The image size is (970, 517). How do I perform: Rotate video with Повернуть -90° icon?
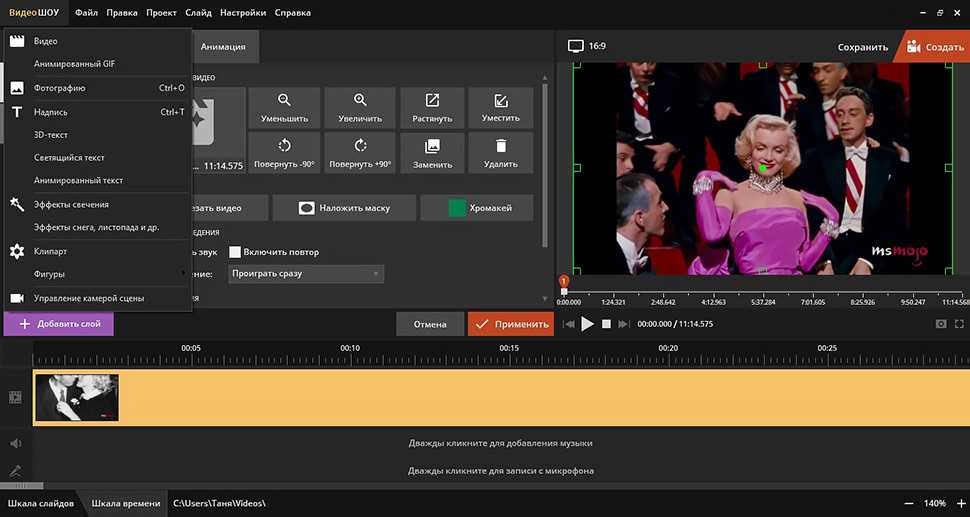click(284, 147)
